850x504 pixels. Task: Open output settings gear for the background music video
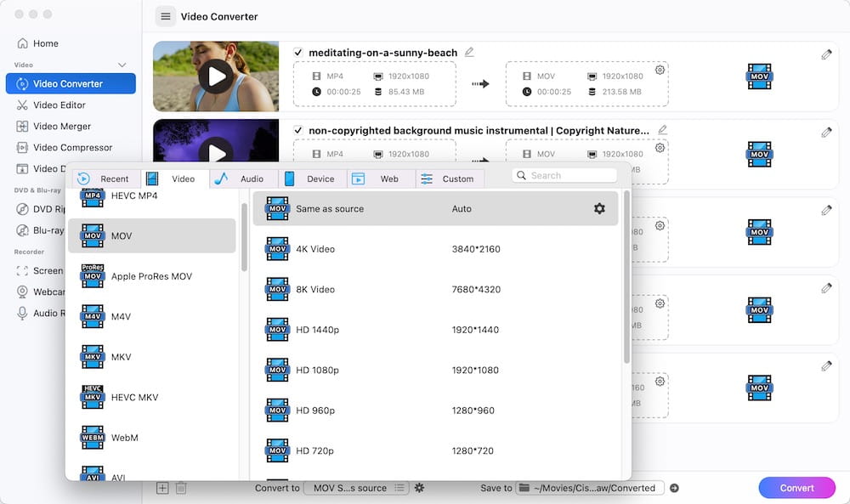tap(660, 147)
